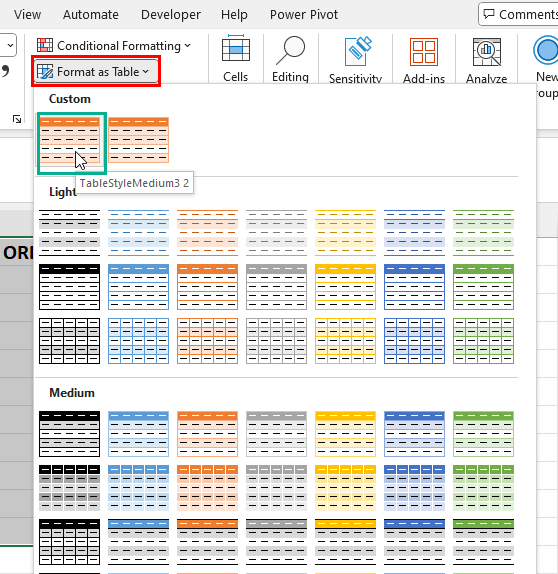The height and width of the screenshot is (574, 558).
Task: Choose the first black Light table style
Action: 70,232
